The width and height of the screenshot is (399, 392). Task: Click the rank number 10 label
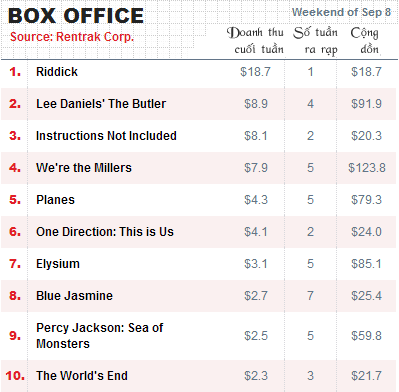pyautogui.click(x=15, y=376)
